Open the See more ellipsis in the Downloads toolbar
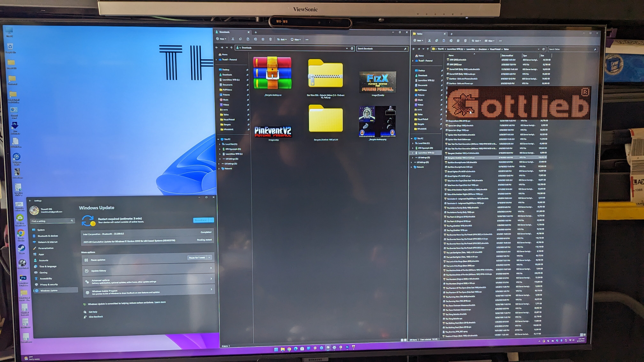The width and height of the screenshot is (644, 362). tap(307, 39)
